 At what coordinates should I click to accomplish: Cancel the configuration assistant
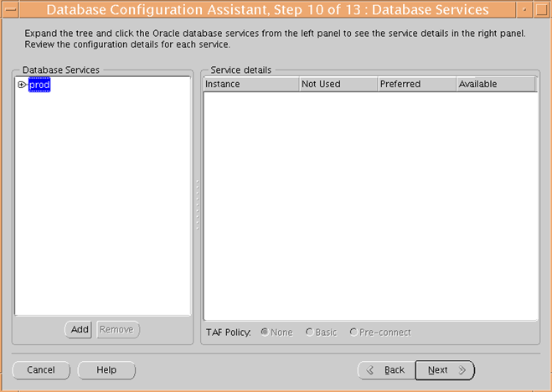click(x=41, y=370)
